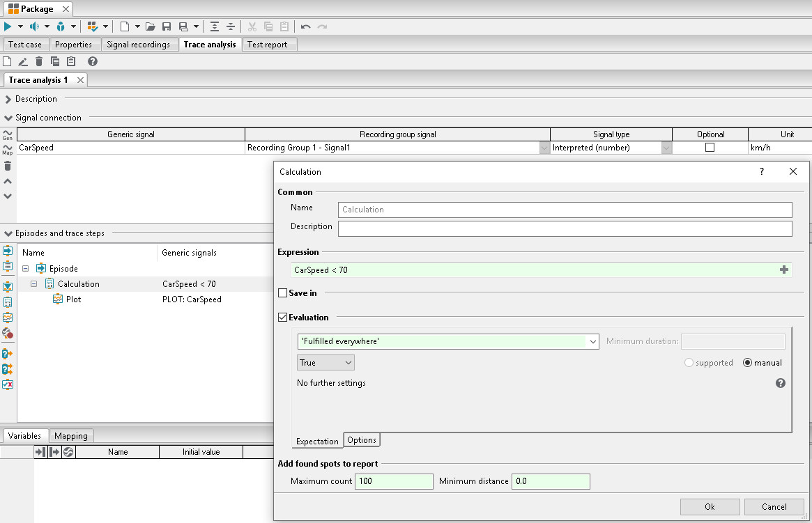
Task: Expand the Description section
Action: 8,99
